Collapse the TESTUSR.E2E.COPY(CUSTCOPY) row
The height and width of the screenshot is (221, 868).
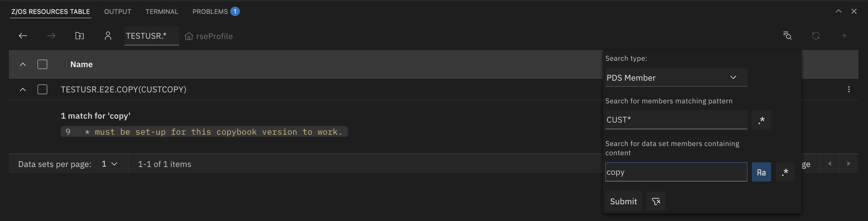pos(23,90)
